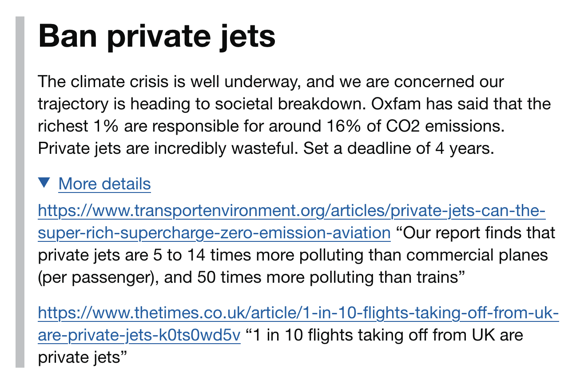Click the "super-rich-supercharge-zero-emission-aviation" link line
Screen dimensions: 588x385
[x=214, y=233]
